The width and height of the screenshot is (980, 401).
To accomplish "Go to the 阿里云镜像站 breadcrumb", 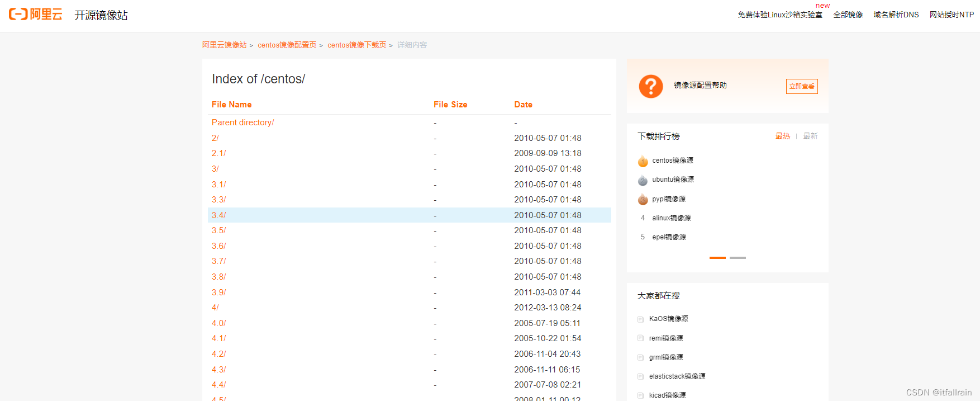I will 224,45.
